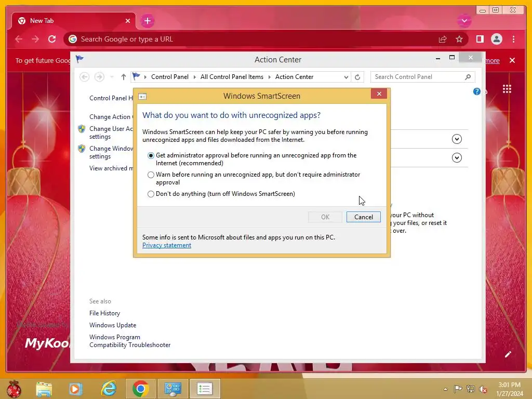The width and height of the screenshot is (532, 399).
Task: Select 'Warn before running' radio option
Action: (151, 175)
